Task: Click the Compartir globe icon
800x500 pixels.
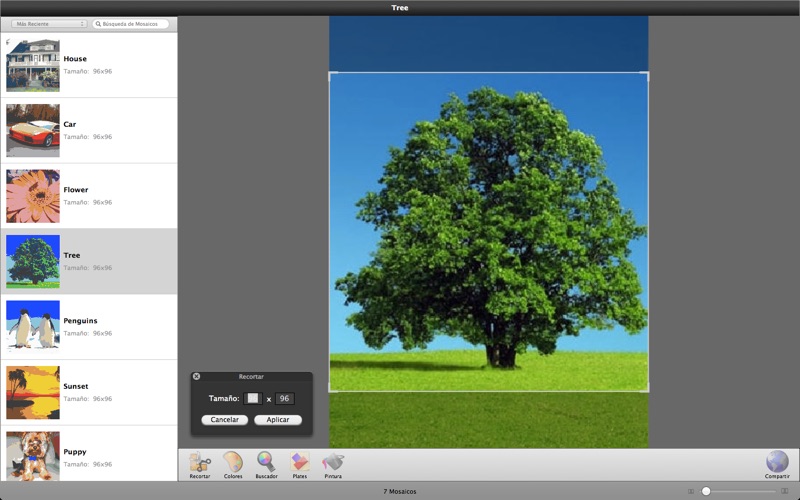Action: coord(777,463)
